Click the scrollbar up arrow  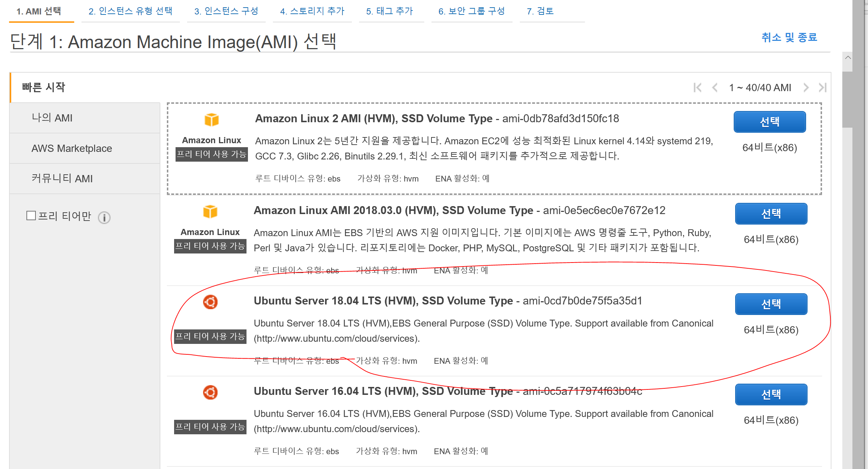tap(848, 57)
